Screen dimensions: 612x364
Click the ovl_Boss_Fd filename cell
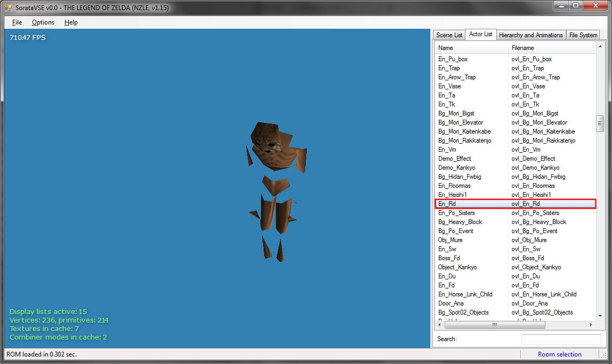528,258
